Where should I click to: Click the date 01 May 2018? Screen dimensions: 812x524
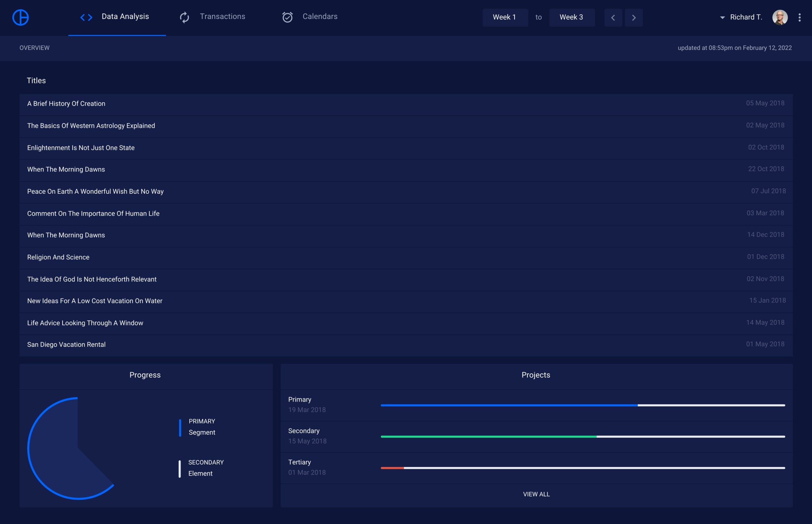pos(765,344)
